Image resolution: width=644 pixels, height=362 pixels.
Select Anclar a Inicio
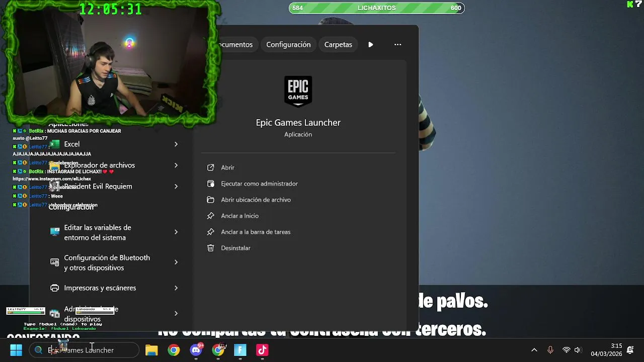[298, 216]
